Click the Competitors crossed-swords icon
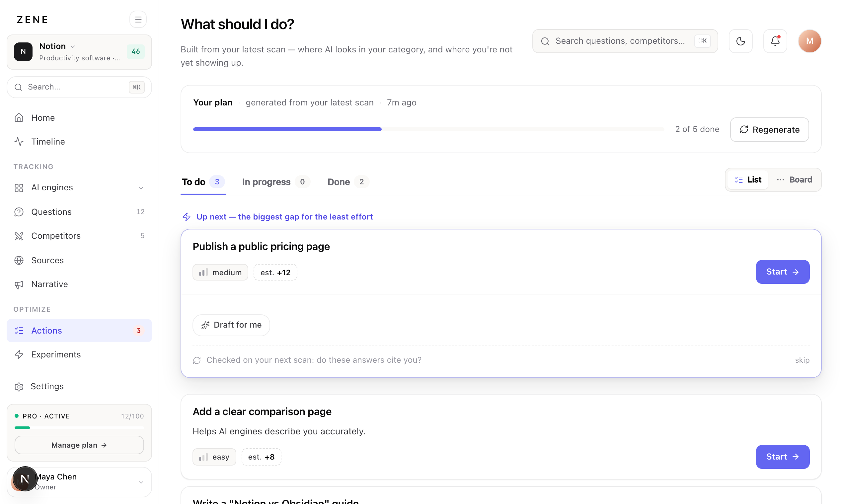The width and height of the screenshot is (843, 504). pyautogui.click(x=19, y=236)
